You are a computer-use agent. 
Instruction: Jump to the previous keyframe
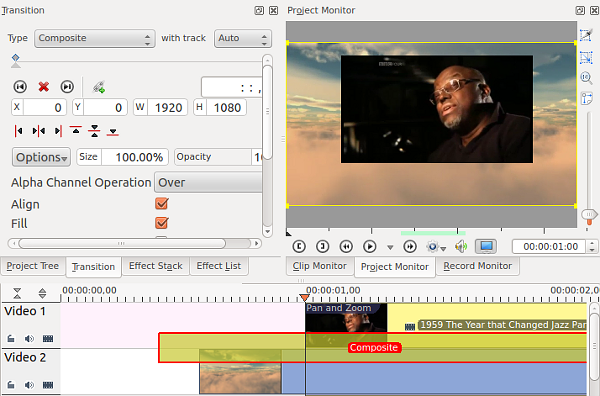coord(20,87)
